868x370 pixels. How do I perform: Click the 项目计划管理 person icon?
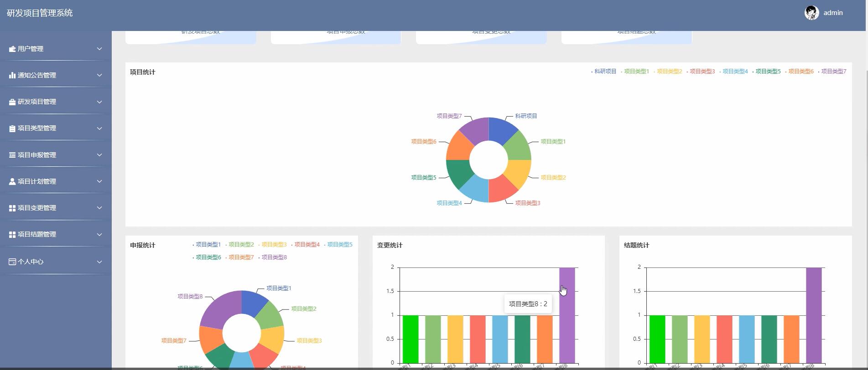[12, 181]
